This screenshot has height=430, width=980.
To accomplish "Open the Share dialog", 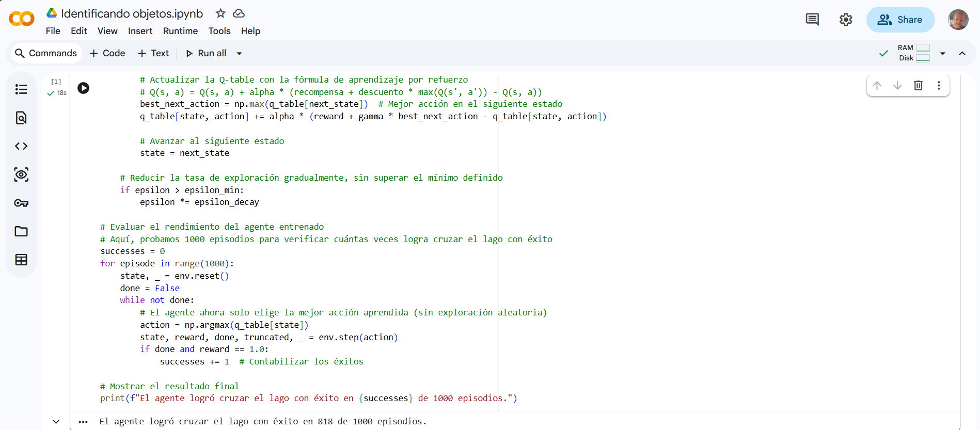I will [x=900, y=20].
